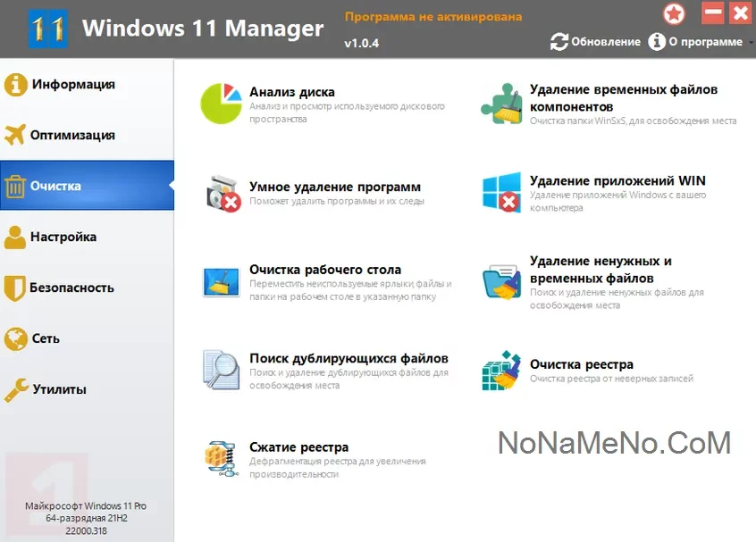Click the green puzzle piece cleanup icon
The width and height of the screenshot is (756, 542).
coord(501,104)
